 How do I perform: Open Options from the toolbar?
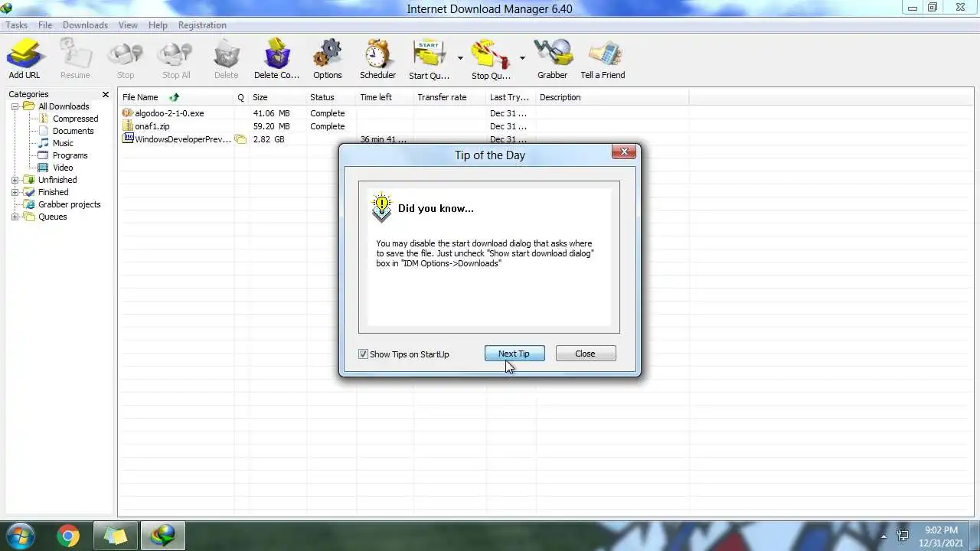pos(327,59)
